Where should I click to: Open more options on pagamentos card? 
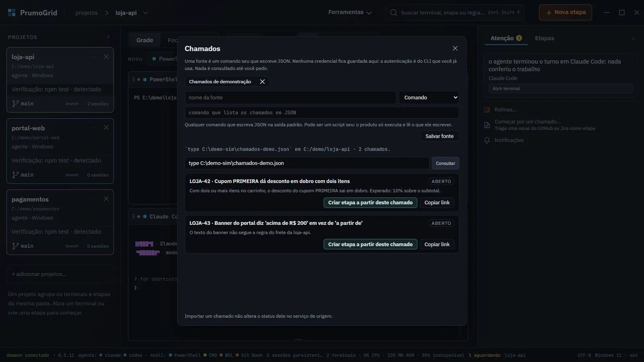95,199
